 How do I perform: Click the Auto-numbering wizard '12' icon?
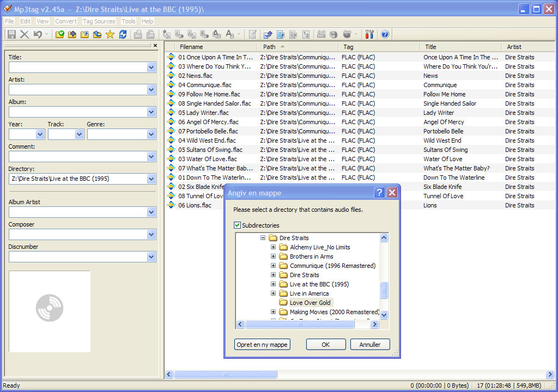click(306, 34)
